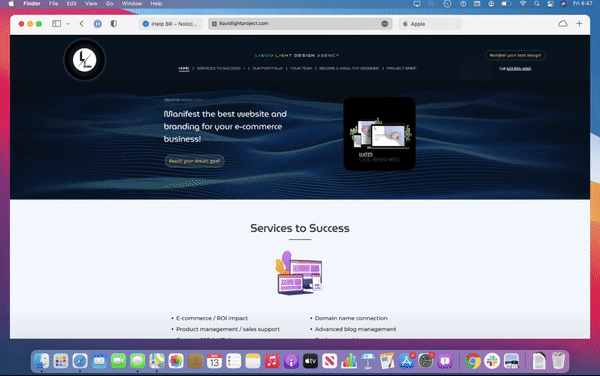Image resolution: width=600 pixels, height=376 pixels.
Task: Open the Our Portfolio nav link
Action: pos(267,68)
